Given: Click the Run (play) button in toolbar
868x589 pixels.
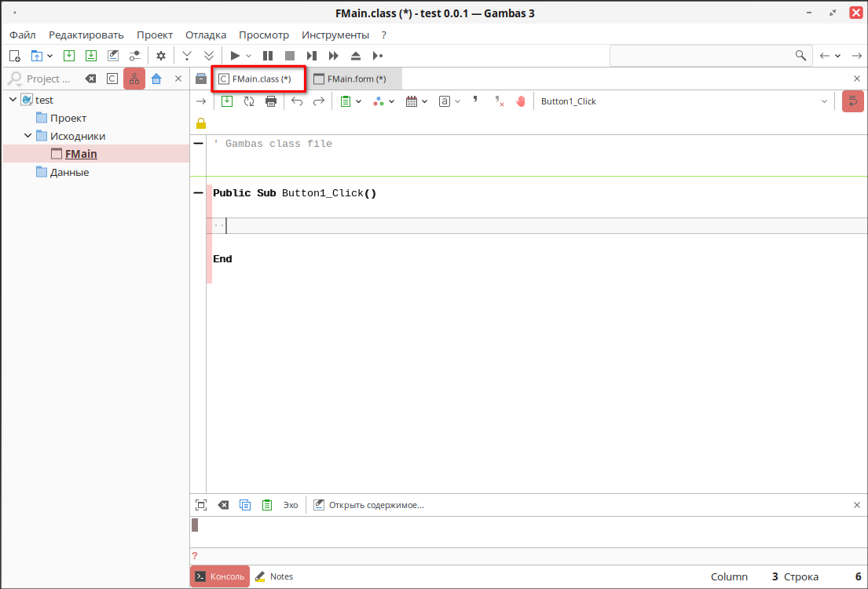Looking at the screenshot, I should coord(234,56).
